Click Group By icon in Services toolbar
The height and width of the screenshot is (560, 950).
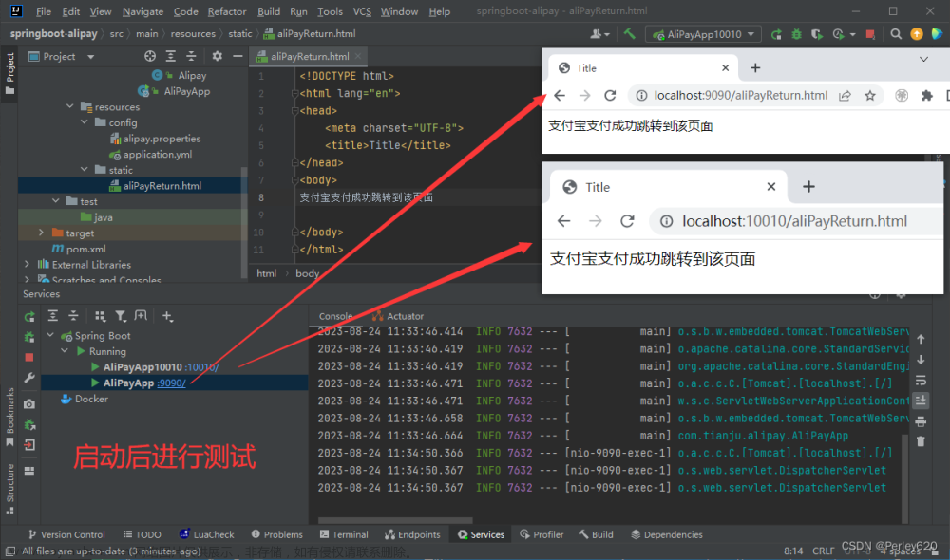(100, 316)
